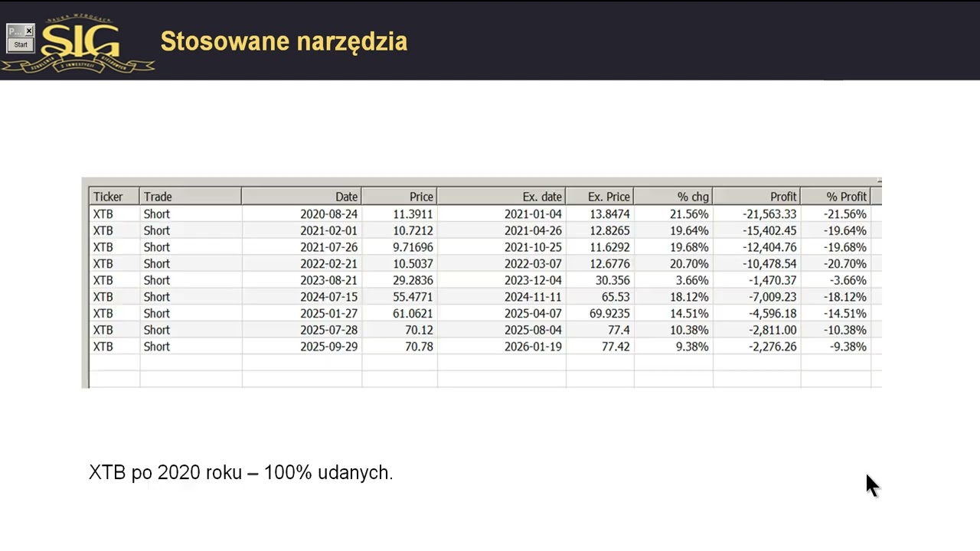The width and height of the screenshot is (980, 551).
Task: Click exit date 2023-12-04
Action: (533, 280)
